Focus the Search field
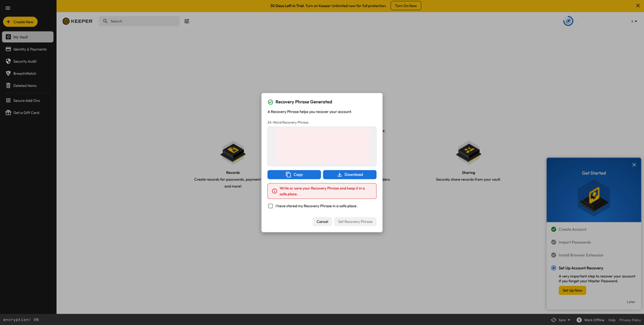This screenshot has height=325, width=644. click(139, 21)
